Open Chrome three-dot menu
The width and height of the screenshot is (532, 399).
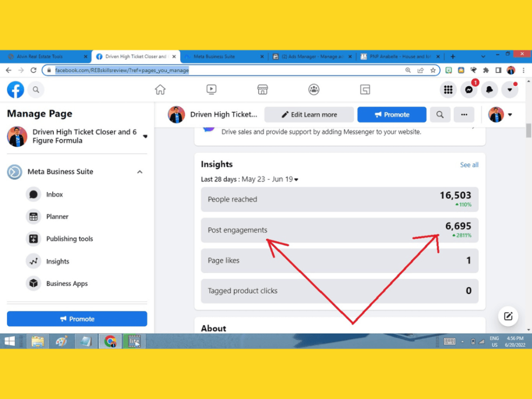click(x=523, y=70)
